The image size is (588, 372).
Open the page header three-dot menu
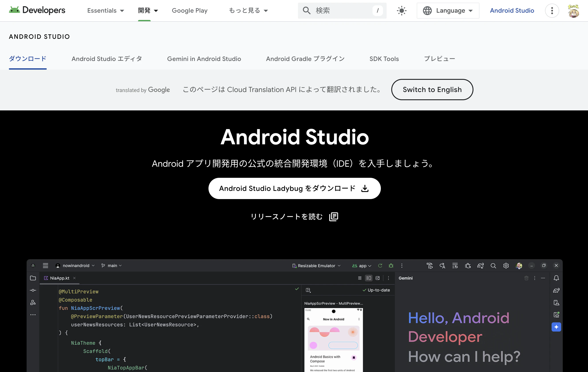552,10
